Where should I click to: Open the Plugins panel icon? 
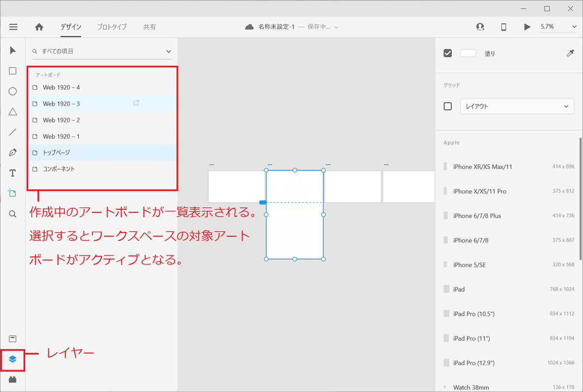pos(13,379)
